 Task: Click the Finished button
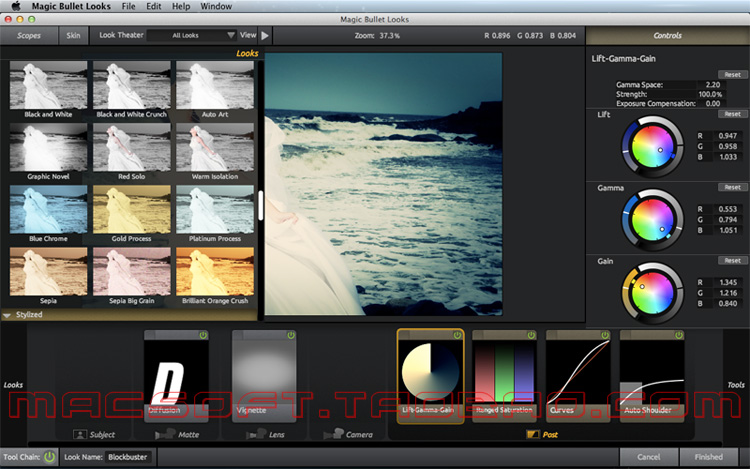708,457
